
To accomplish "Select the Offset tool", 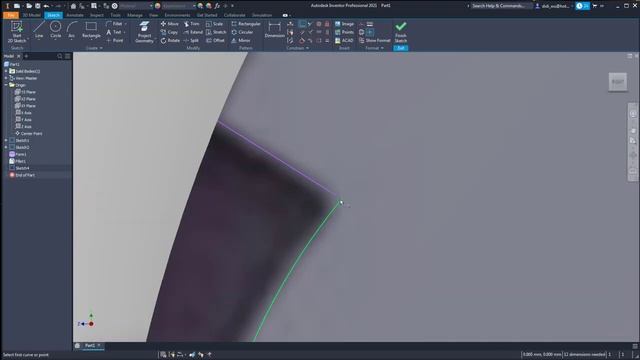I will click(215, 40).
